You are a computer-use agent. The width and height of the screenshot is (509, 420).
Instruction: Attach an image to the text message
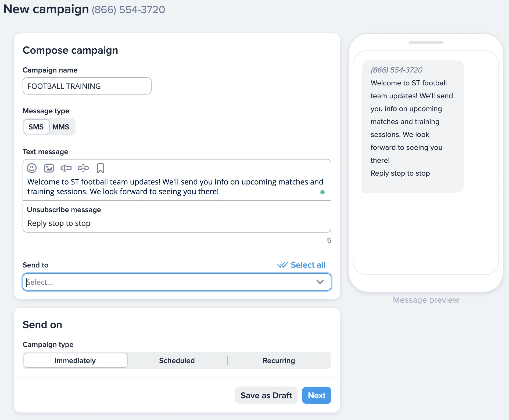(49, 168)
